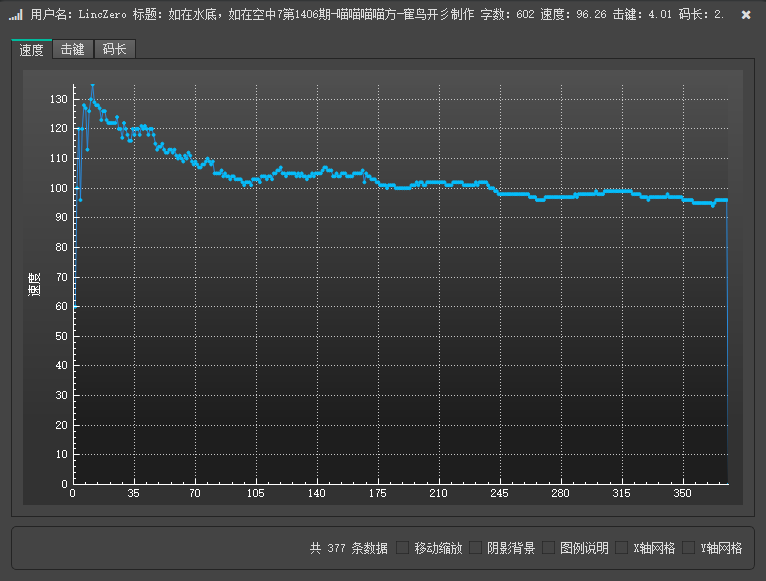Show the legend via 图例说明 checkbox
The width and height of the screenshot is (766, 581).
coord(549,548)
